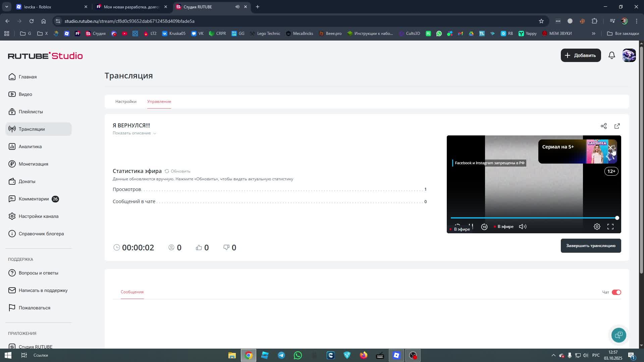The image size is (644, 362).
Task: Open File Explorer from the taskbar
Action: 232,355
